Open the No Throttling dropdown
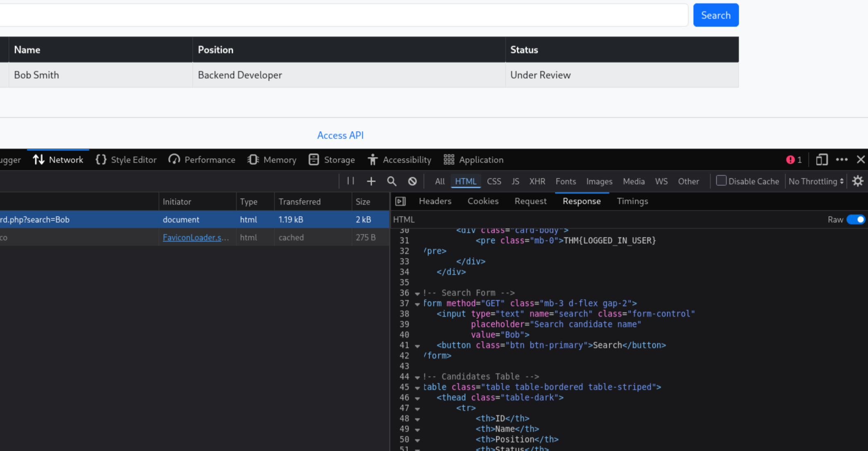The height and width of the screenshot is (451, 868). [816, 181]
